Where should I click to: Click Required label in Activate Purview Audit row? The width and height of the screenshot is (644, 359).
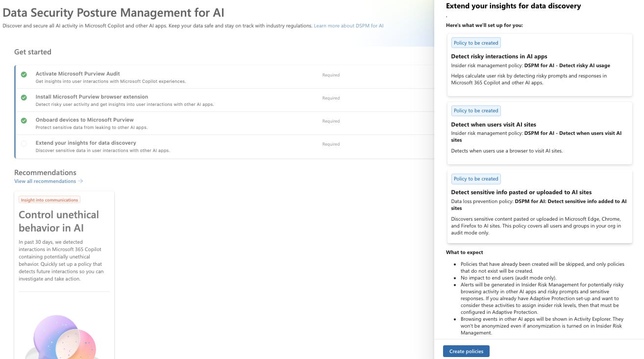coord(331,75)
